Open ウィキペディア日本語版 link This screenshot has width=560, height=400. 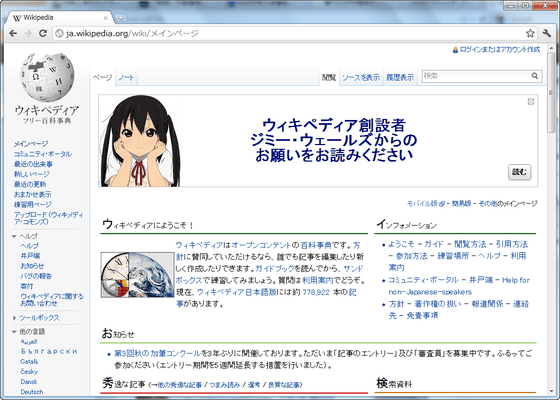(237, 292)
